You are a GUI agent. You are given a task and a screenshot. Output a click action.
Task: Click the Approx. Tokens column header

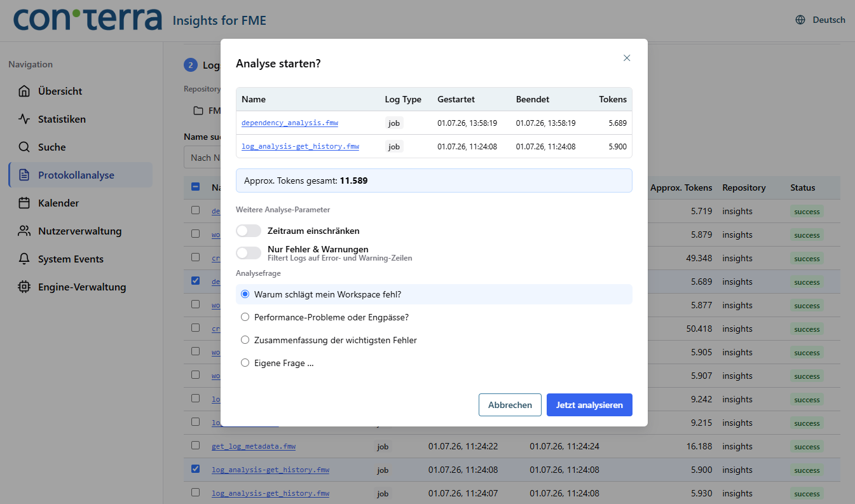click(681, 187)
